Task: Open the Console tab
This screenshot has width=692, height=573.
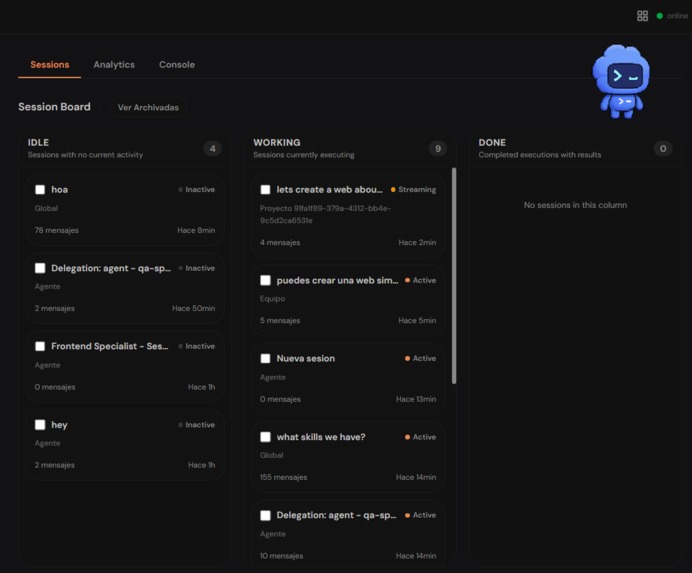Action: (177, 64)
